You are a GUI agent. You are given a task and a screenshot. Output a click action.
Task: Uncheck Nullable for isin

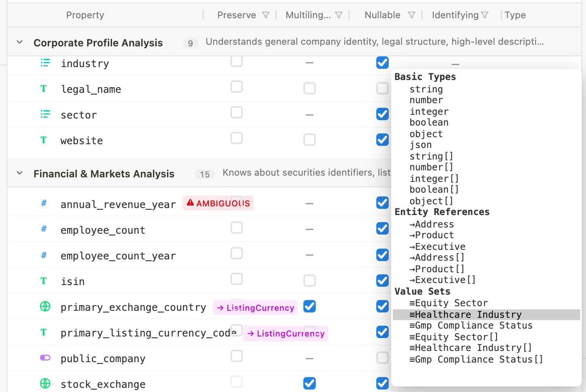383,281
